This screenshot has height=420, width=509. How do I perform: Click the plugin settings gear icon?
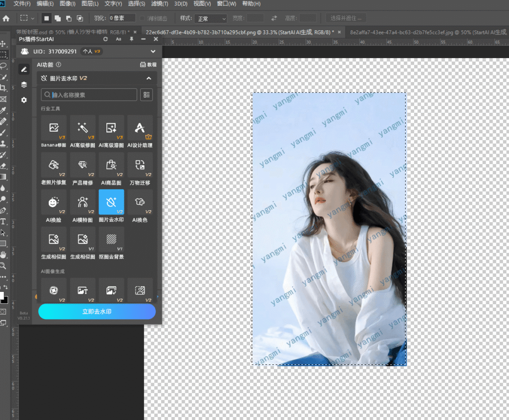click(24, 100)
